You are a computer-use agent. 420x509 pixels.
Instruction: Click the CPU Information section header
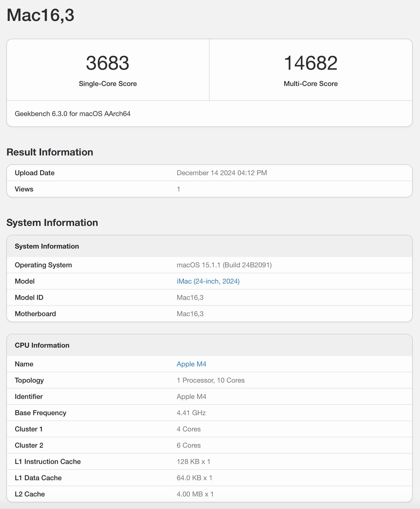coord(42,345)
